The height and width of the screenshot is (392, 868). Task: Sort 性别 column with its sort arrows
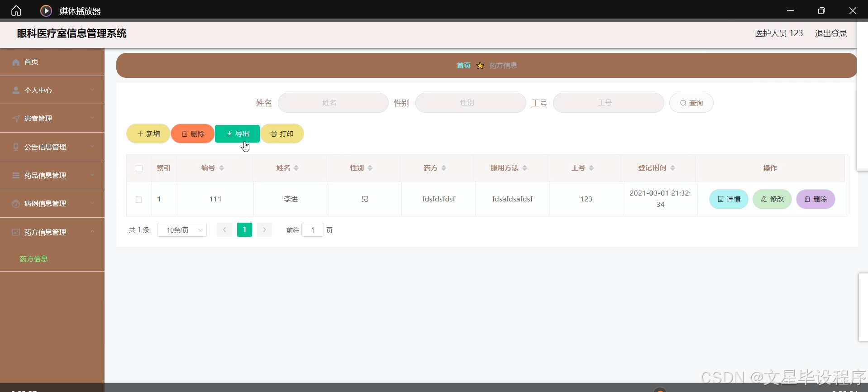(370, 168)
